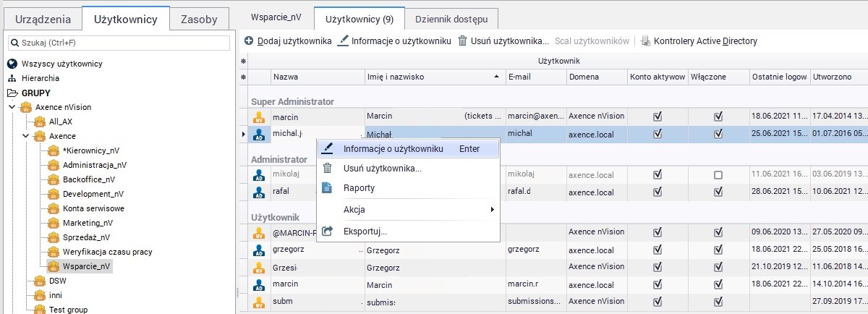Click the Add user plus icon
The width and height of the screenshot is (868, 314).
point(249,41)
